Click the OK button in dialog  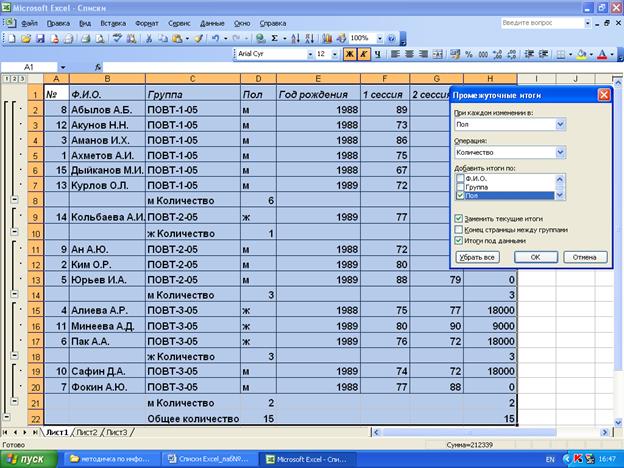coord(536,257)
